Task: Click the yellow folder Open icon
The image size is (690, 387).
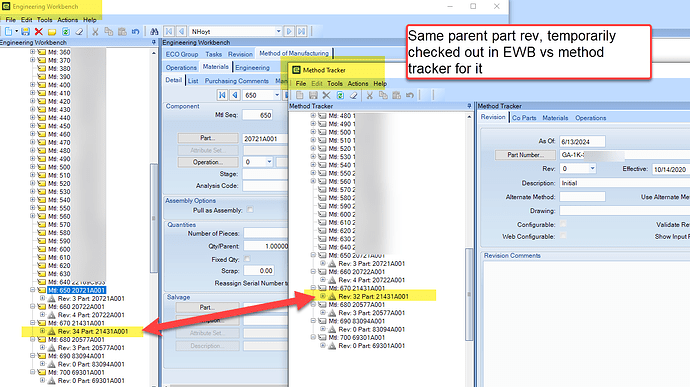Action: [52, 32]
